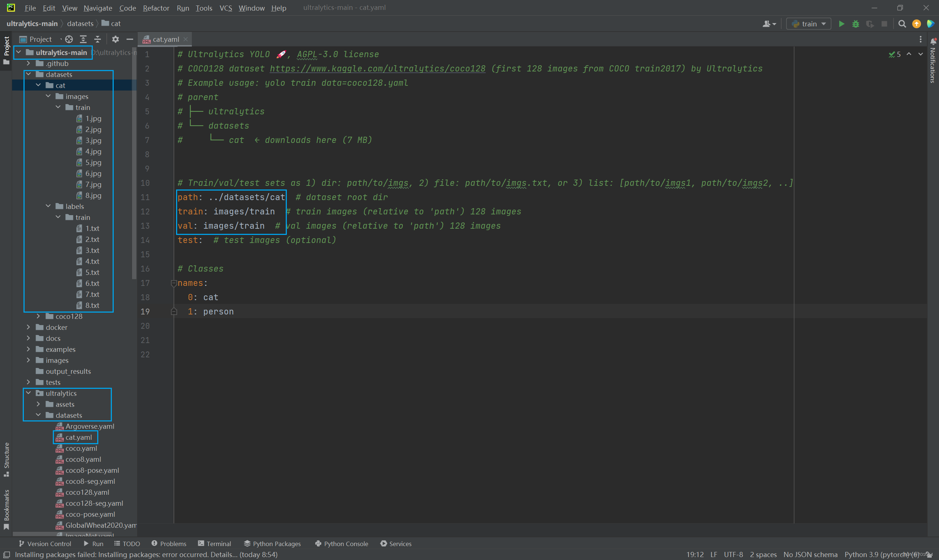939x560 pixels.
Task: Open Python Console tool window
Action: [x=341, y=544]
